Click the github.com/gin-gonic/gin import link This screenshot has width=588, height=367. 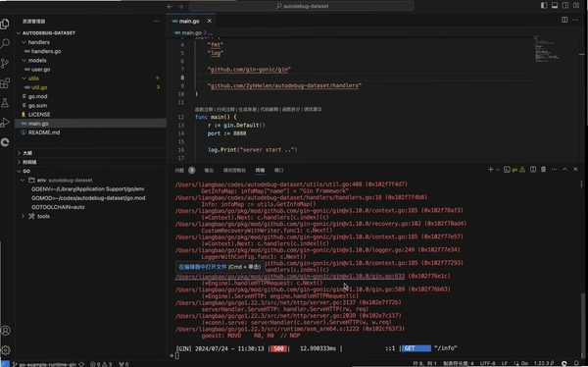pos(250,70)
